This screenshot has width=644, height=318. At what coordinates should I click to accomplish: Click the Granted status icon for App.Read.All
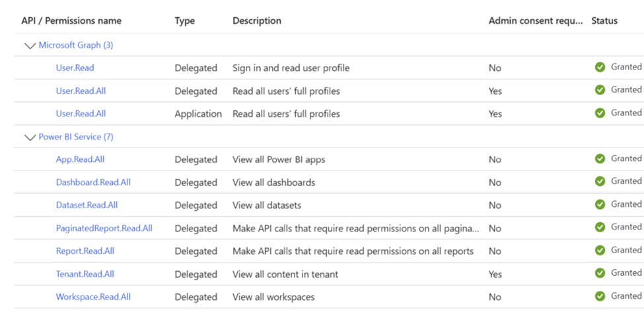coord(600,159)
